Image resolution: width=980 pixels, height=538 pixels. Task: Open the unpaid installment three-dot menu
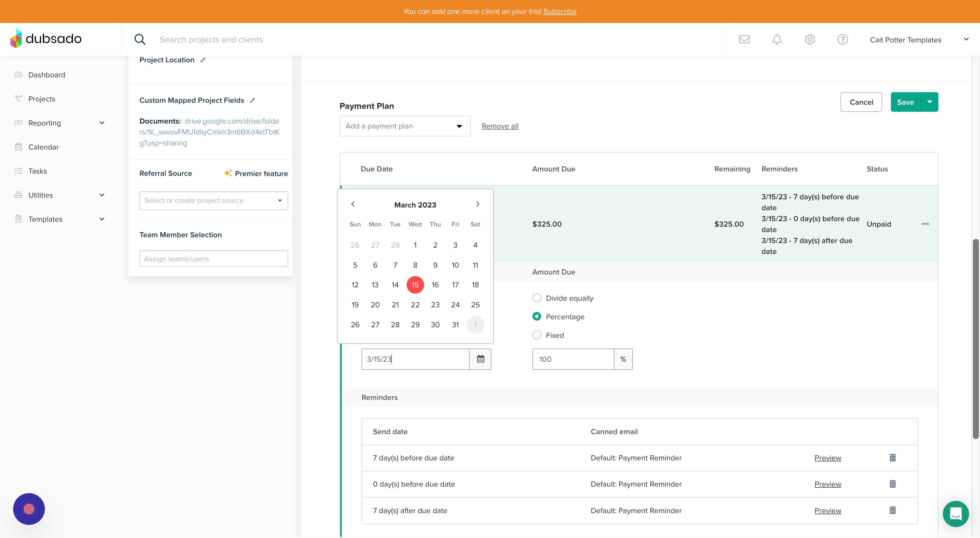(925, 224)
